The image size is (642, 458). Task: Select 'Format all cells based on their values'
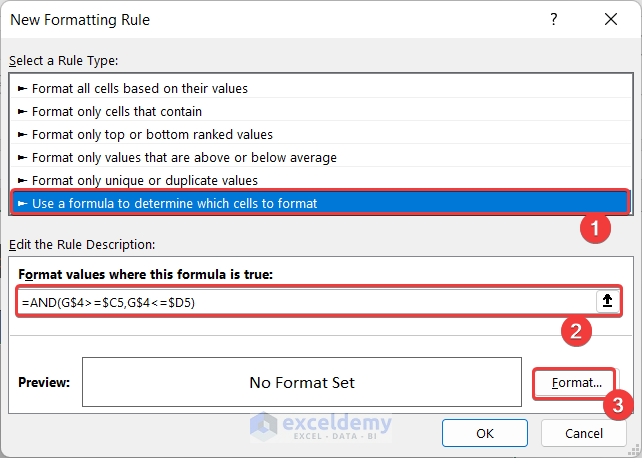pos(140,88)
